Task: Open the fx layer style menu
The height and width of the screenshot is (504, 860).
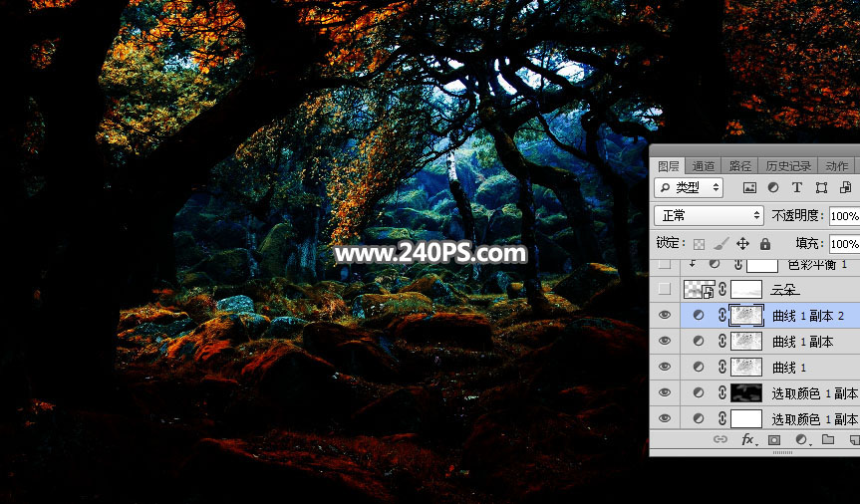Action: coord(748,440)
